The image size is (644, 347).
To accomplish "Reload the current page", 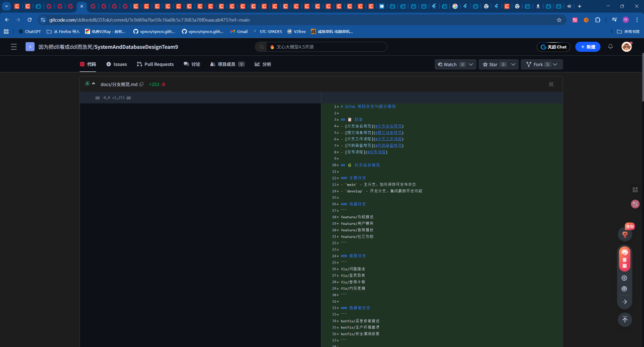I will click(30, 20).
